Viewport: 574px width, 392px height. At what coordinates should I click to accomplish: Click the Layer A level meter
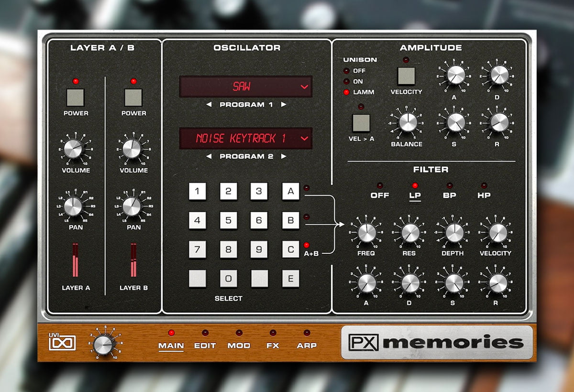[x=76, y=260]
